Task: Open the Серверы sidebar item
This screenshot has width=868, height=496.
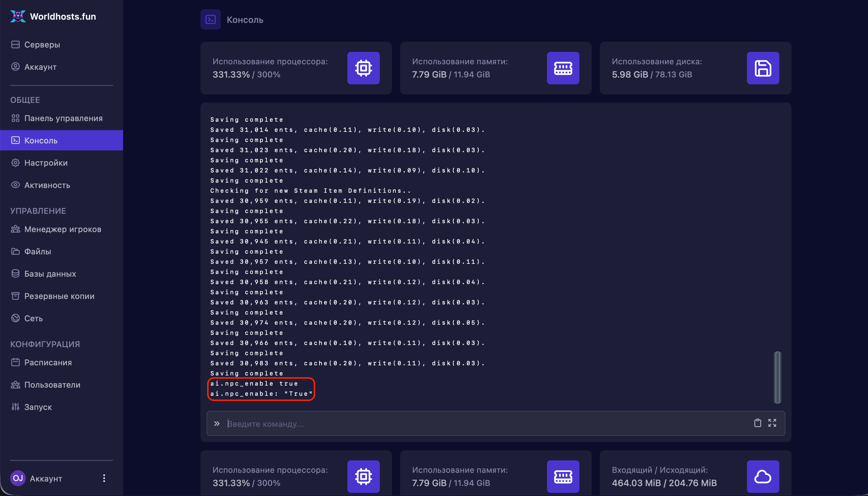Action: [61, 45]
